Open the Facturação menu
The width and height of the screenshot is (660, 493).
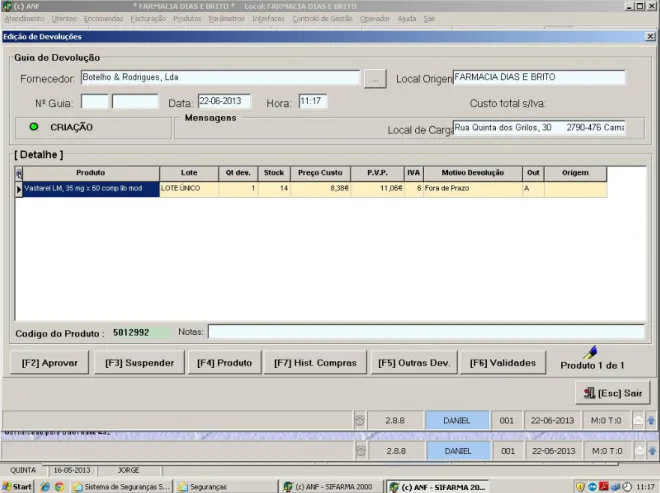(148, 19)
